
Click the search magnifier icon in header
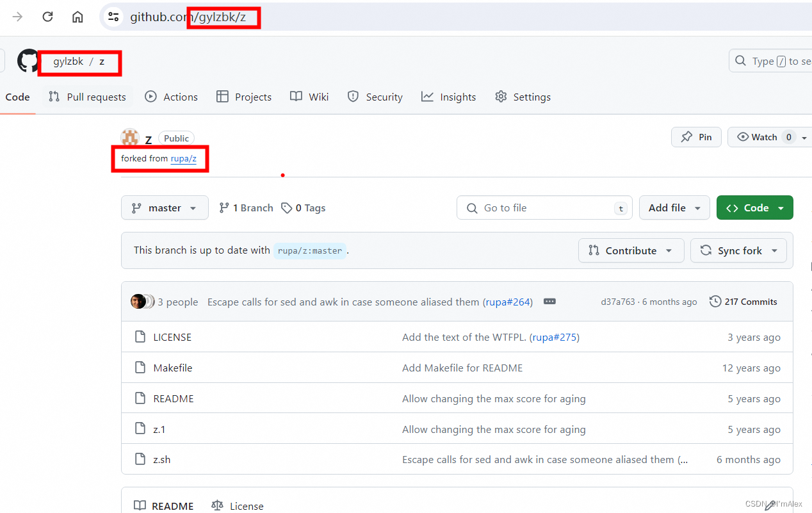pyautogui.click(x=741, y=61)
